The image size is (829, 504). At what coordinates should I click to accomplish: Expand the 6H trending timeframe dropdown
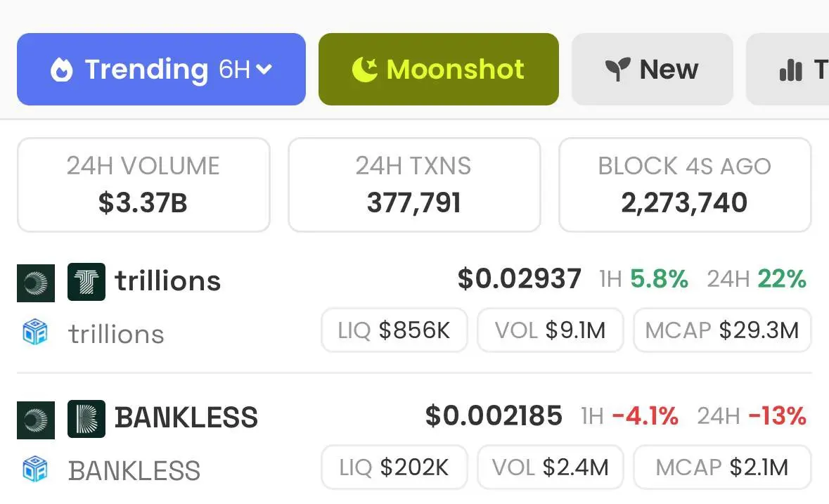click(x=246, y=69)
